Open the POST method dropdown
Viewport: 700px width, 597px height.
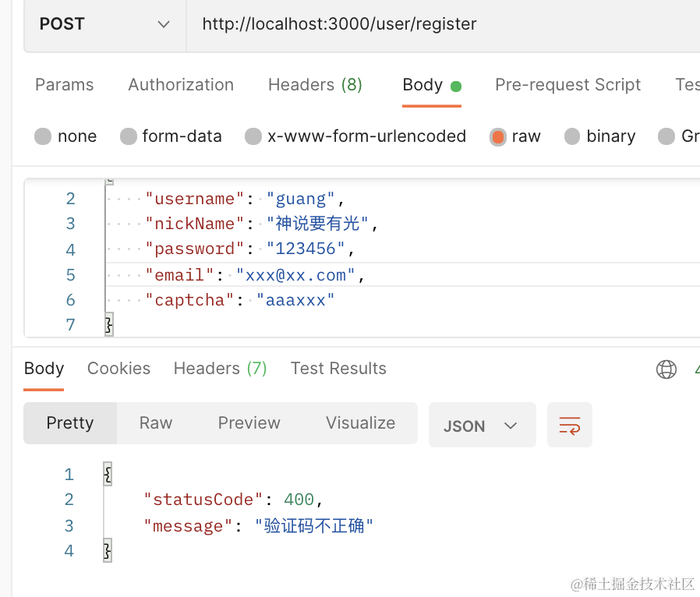point(104,24)
